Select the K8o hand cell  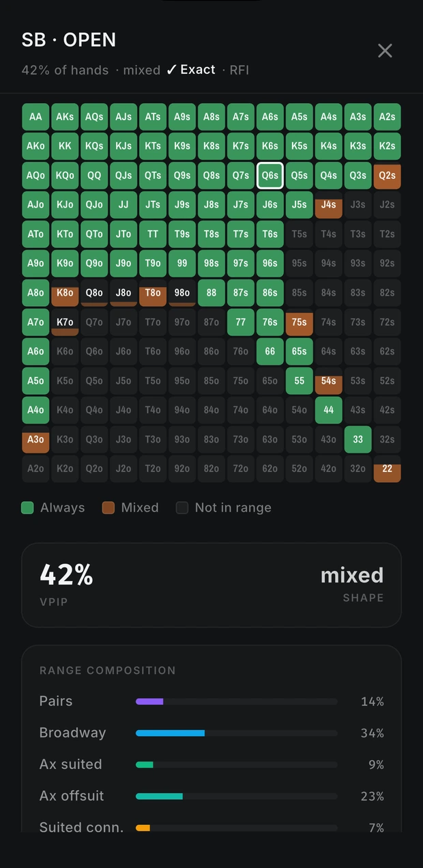(65, 293)
